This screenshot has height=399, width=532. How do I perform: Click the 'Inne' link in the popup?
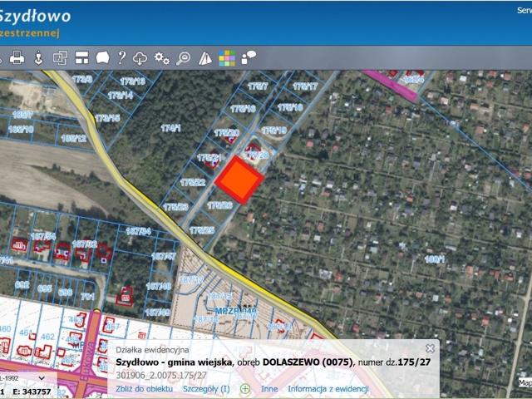(x=269, y=388)
